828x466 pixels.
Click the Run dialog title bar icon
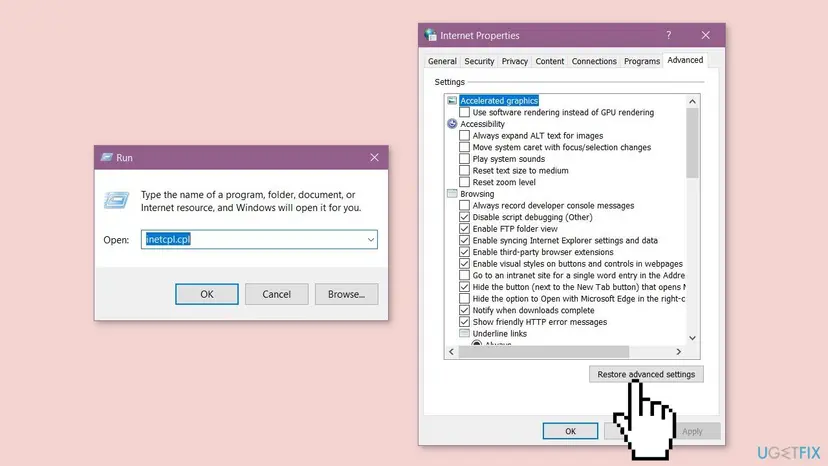pos(107,157)
